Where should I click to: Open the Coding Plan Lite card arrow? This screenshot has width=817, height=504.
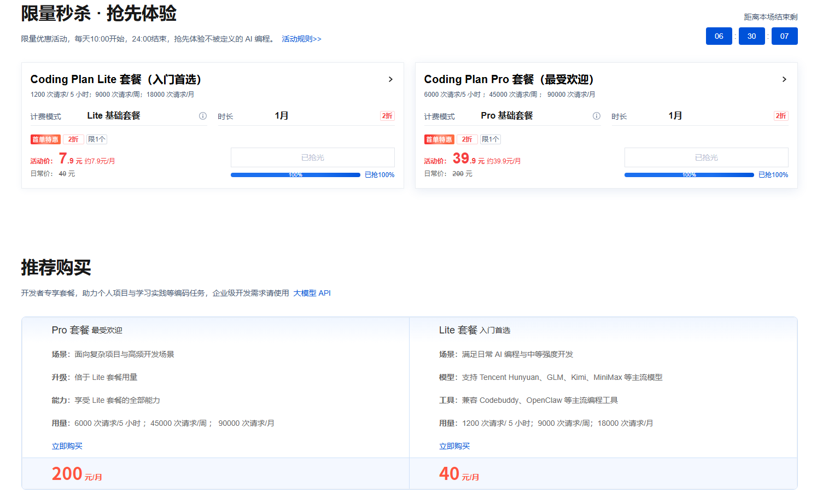390,79
